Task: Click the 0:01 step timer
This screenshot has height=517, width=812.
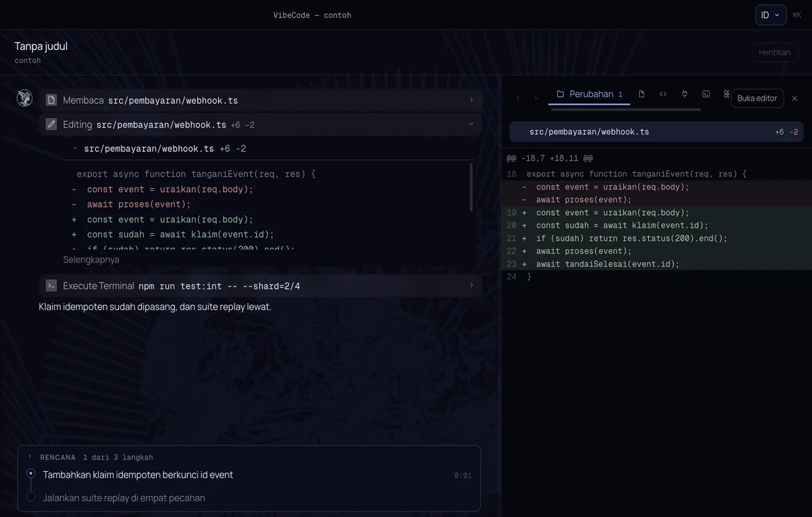Action: [x=463, y=475]
